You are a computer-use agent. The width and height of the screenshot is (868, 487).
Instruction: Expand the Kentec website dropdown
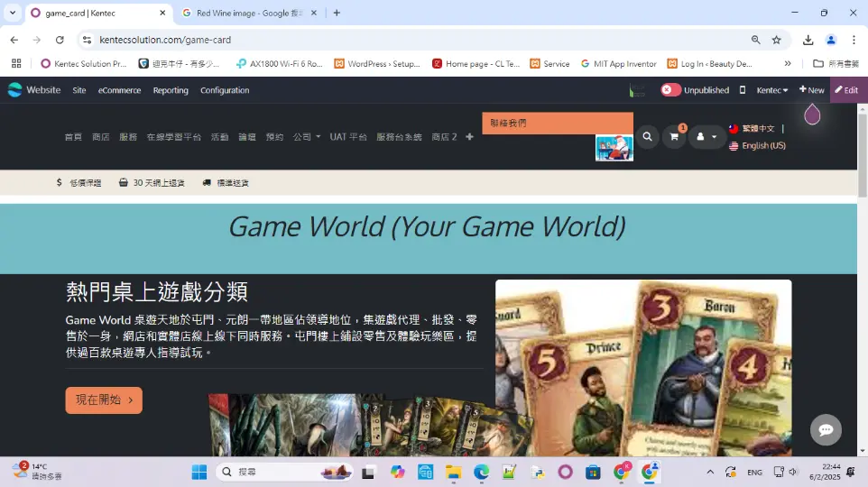coord(771,90)
